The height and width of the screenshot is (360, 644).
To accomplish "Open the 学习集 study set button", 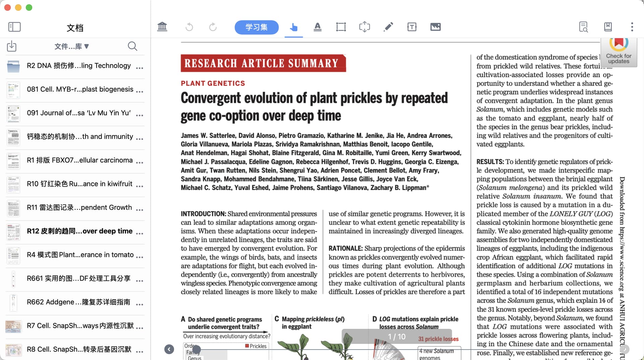I will click(x=257, y=27).
